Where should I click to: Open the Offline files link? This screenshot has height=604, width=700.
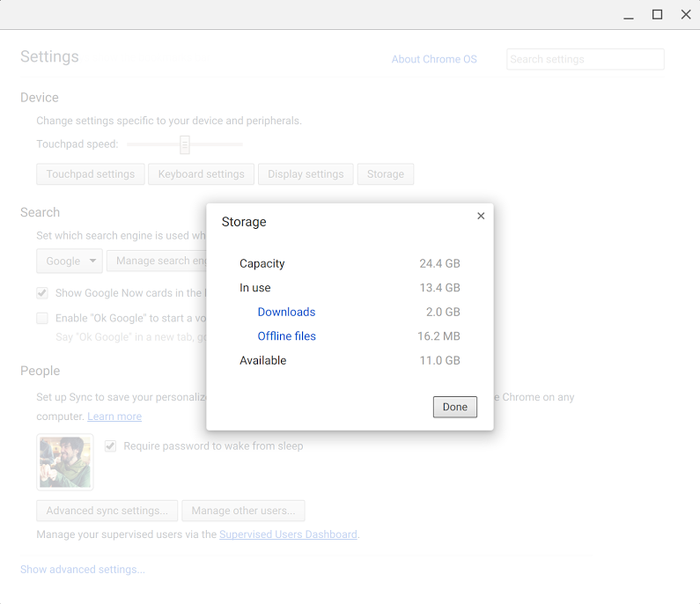[x=287, y=336]
